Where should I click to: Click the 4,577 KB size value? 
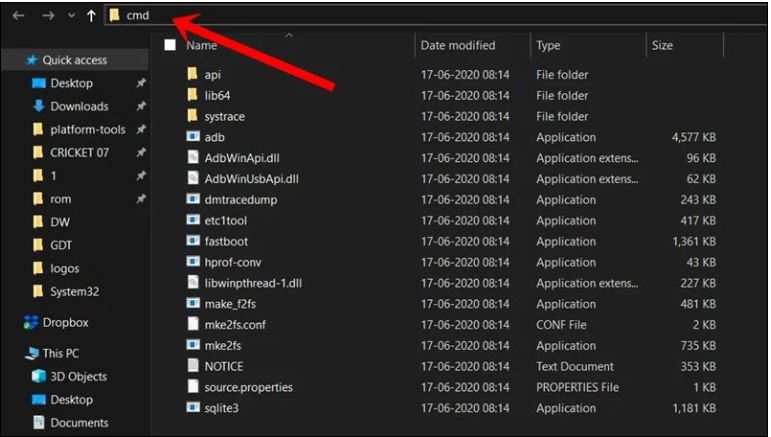694,137
